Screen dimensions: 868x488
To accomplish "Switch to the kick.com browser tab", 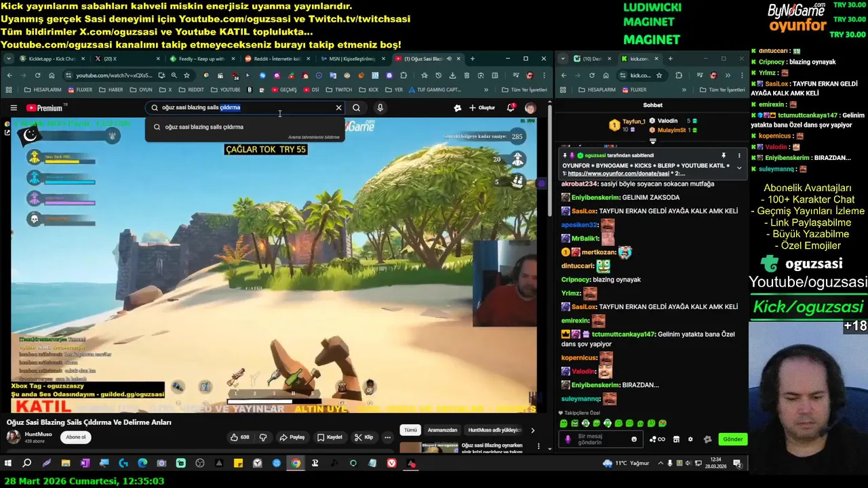I will (x=639, y=59).
